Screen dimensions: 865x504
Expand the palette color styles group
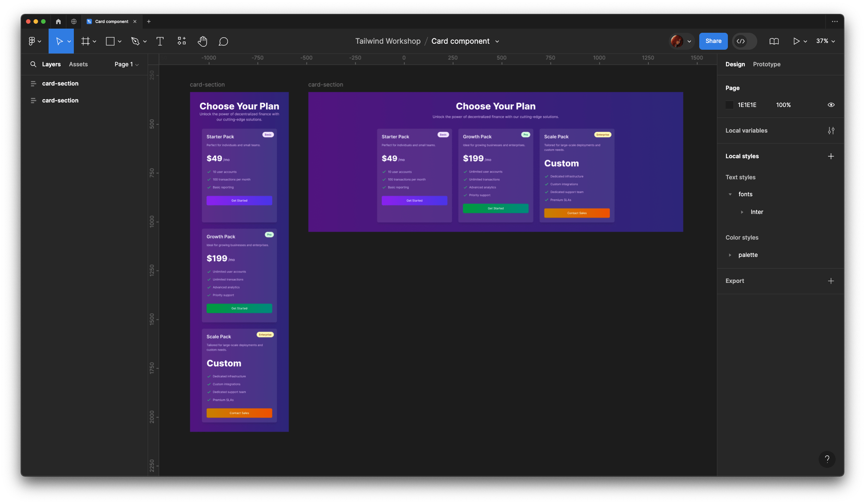click(x=730, y=255)
